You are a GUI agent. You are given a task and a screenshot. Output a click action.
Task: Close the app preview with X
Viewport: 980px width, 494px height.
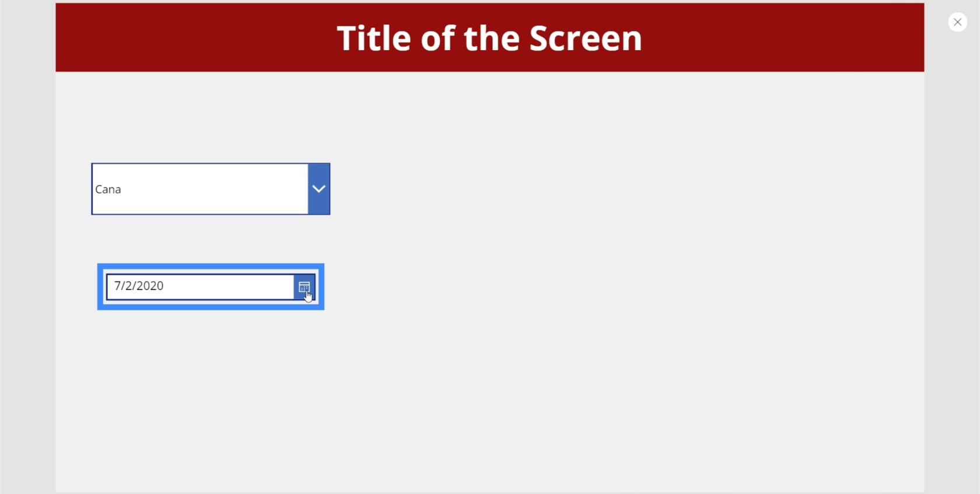click(x=957, y=22)
